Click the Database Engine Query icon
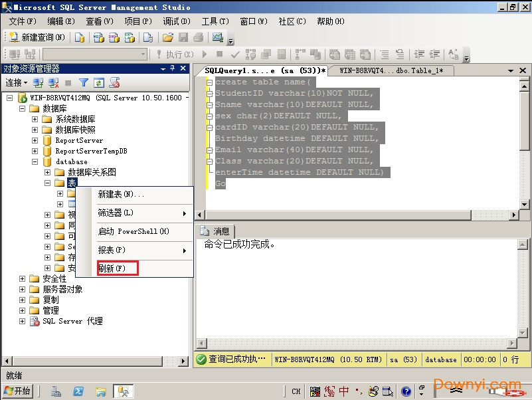Screen dimensions: 532x400 [x=80, y=37]
